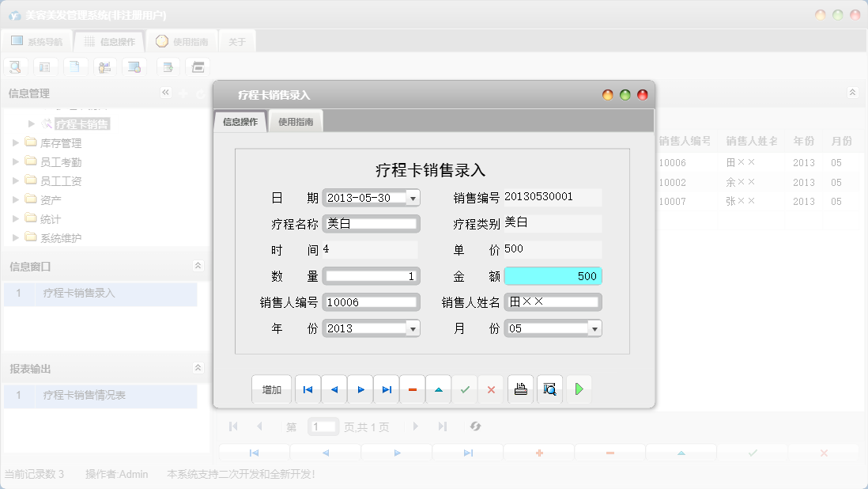The image size is (868, 489).
Task: Click the page number input field
Action: coord(323,426)
